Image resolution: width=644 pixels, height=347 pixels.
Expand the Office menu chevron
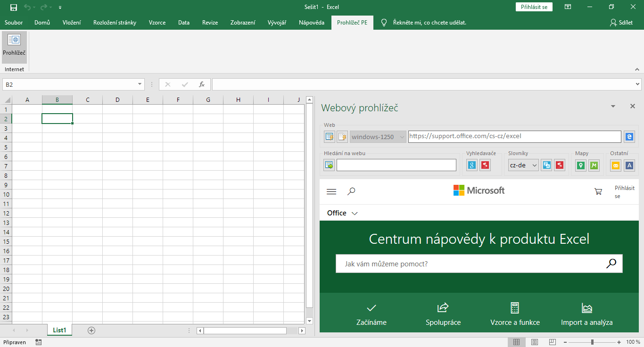click(x=355, y=214)
